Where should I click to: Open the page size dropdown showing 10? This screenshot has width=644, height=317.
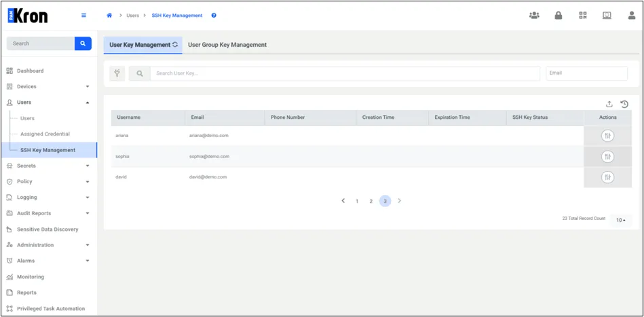pyautogui.click(x=620, y=220)
